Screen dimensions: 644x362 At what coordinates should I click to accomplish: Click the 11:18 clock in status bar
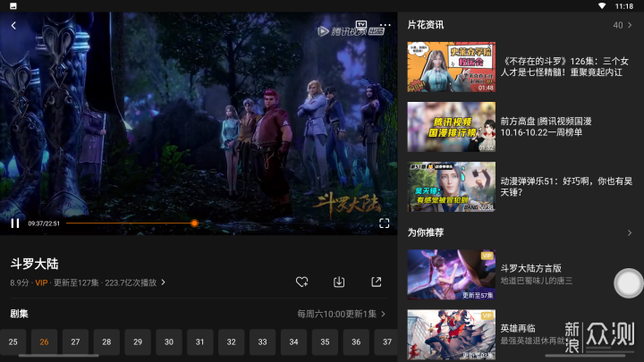[x=624, y=6]
